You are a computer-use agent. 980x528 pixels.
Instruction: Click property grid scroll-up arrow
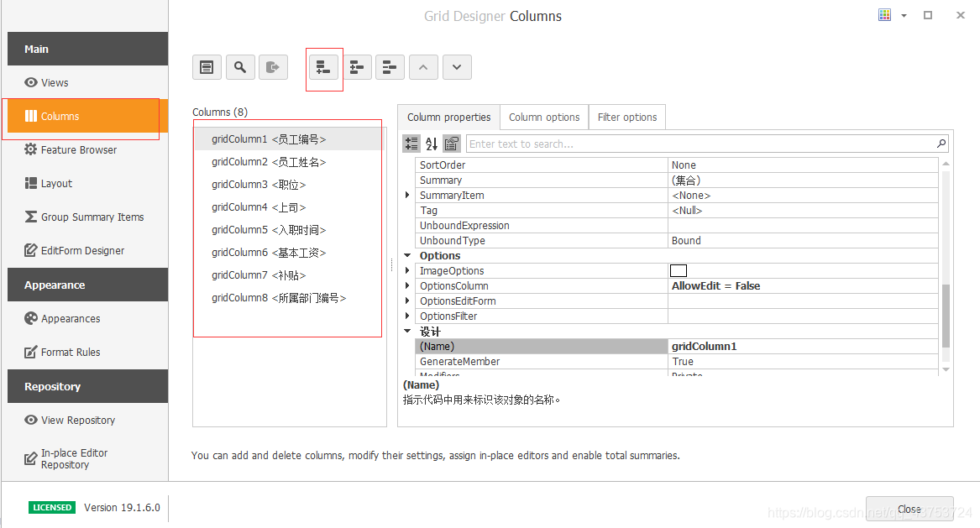946,164
